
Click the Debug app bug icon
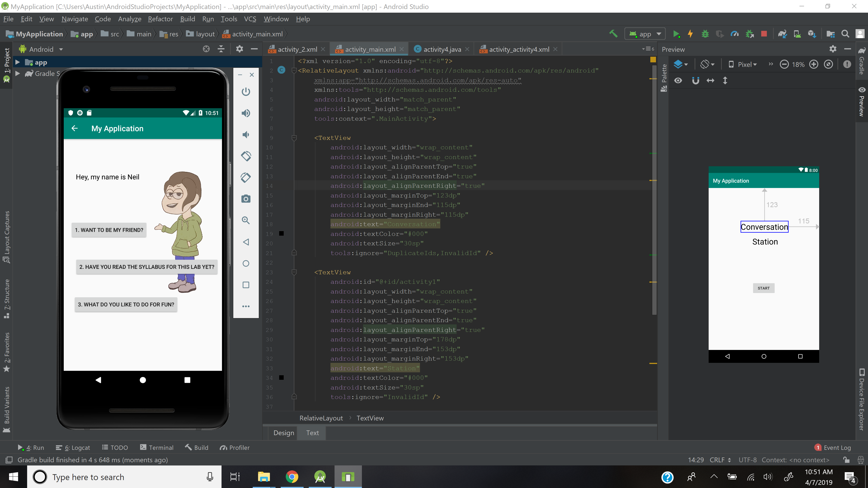point(705,34)
